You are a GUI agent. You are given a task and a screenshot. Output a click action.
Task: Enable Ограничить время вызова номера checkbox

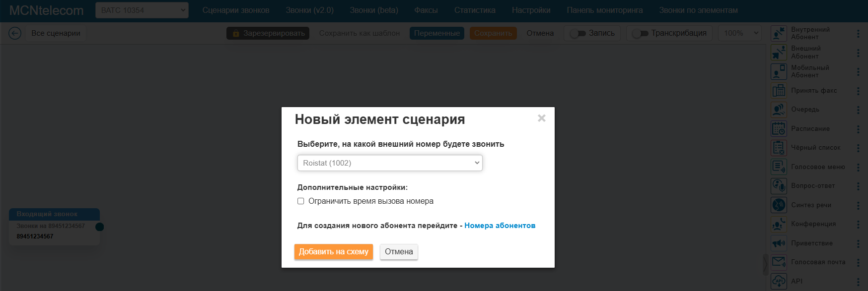click(x=301, y=201)
